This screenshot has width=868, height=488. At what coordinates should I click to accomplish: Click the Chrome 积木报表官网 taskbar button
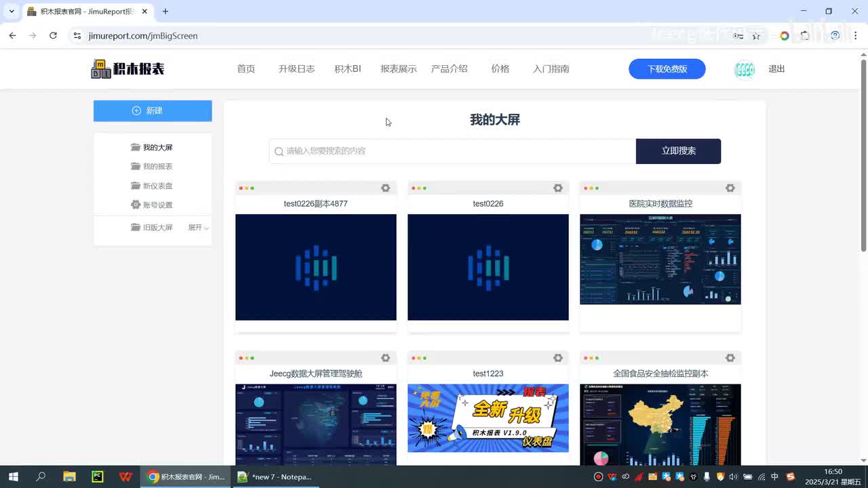point(186,476)
